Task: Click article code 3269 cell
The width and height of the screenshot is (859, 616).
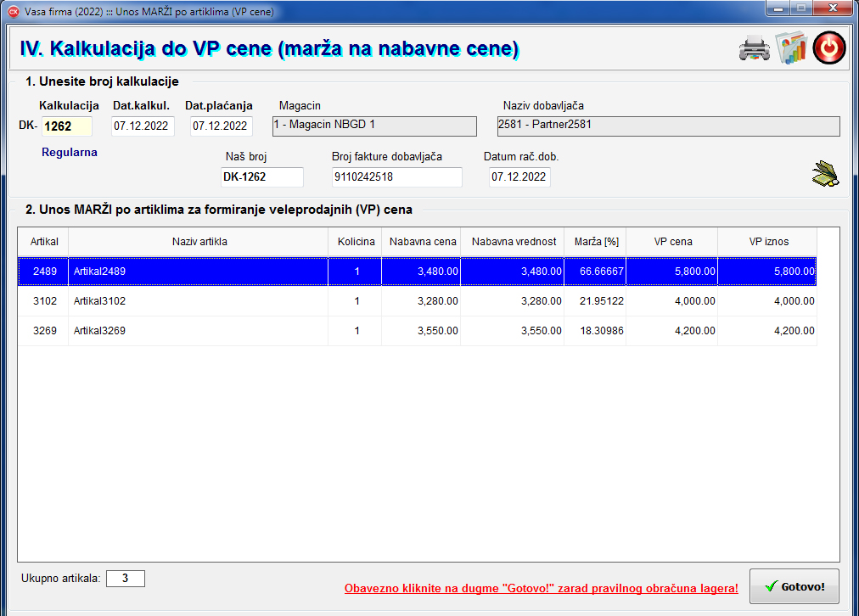Action: [x=44, y=330]
